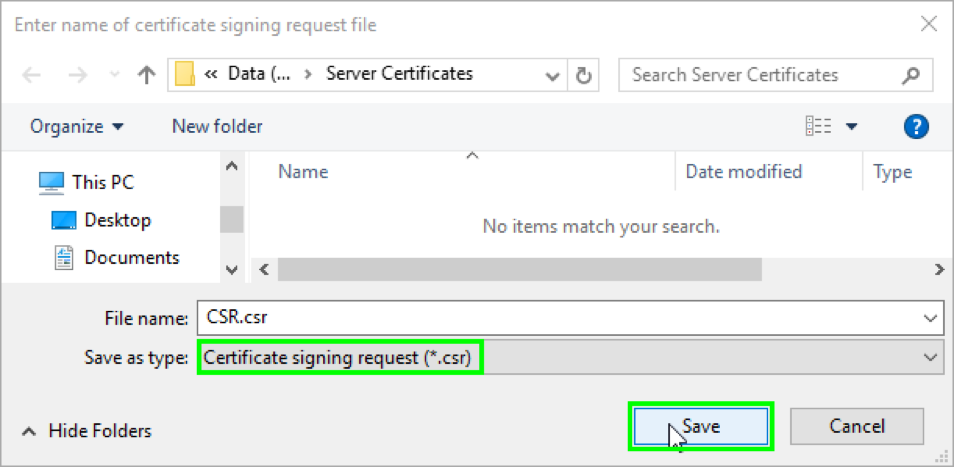Go up one folder level
The image size is (954, 467).
pos(146,75)
